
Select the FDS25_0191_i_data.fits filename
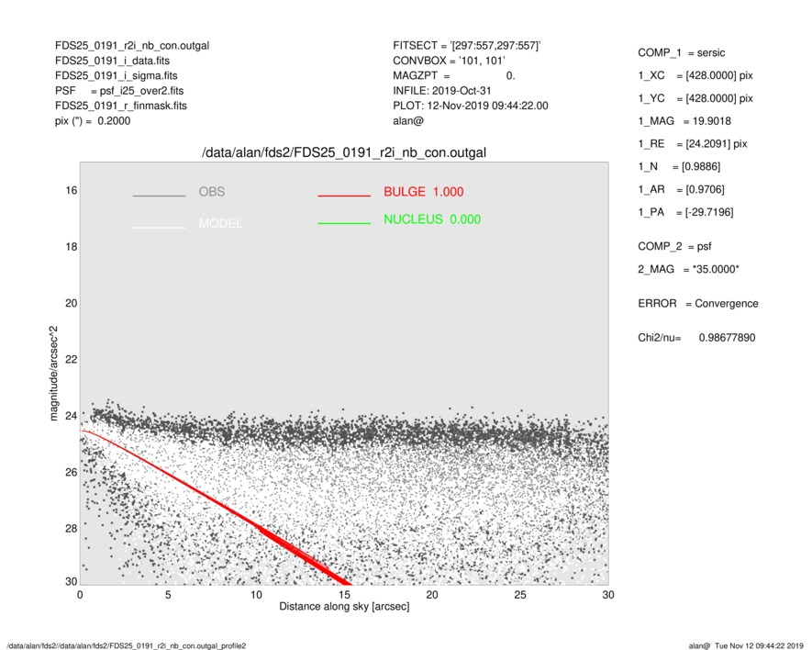[112, 61]
